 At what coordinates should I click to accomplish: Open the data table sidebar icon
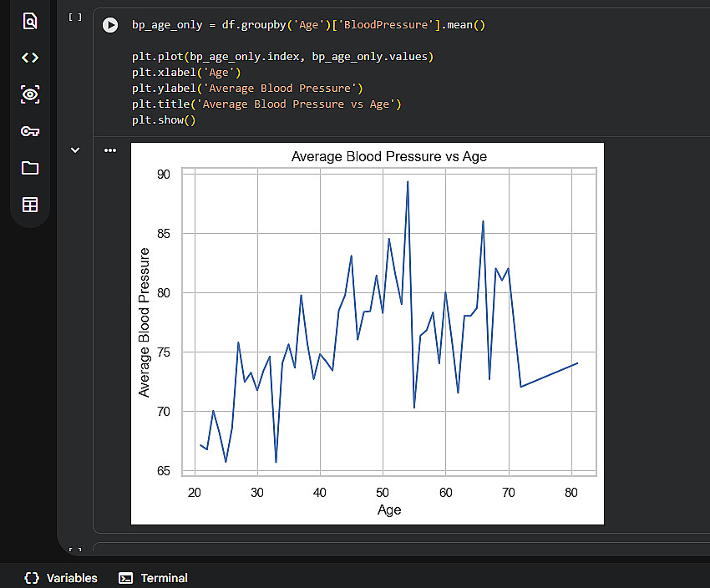click(x=30, y=205)
